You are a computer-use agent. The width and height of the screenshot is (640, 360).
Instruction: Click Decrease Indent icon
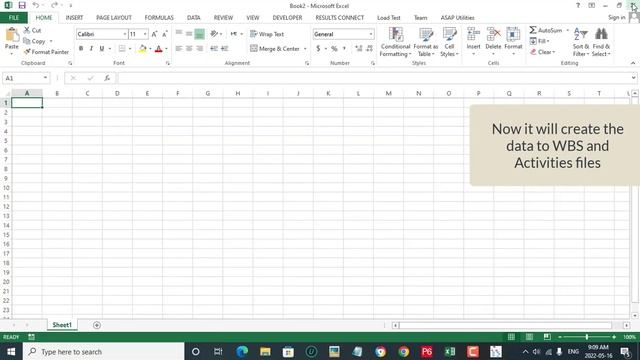click(x=214, y=49)
